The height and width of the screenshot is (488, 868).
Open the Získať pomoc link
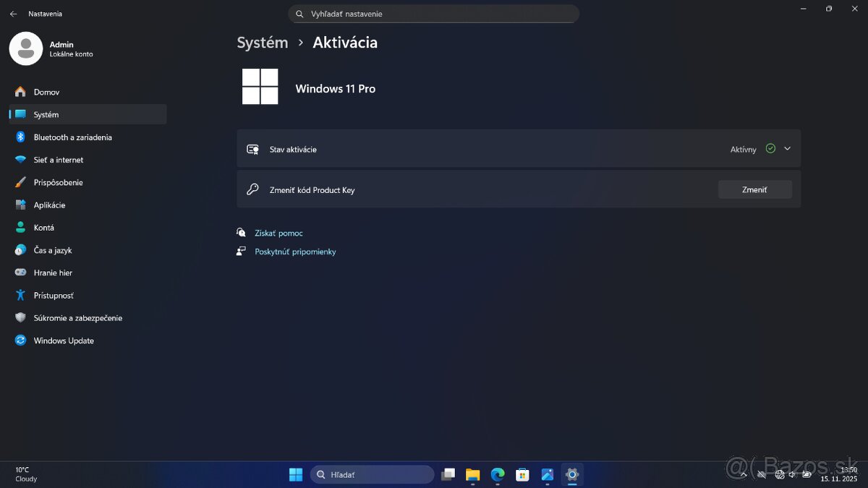pos(278,233)
